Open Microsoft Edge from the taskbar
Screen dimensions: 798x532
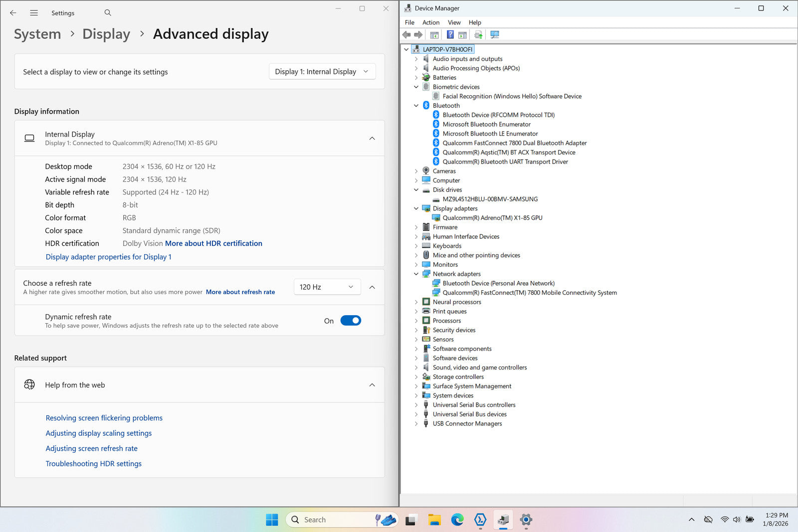point(457,520)
